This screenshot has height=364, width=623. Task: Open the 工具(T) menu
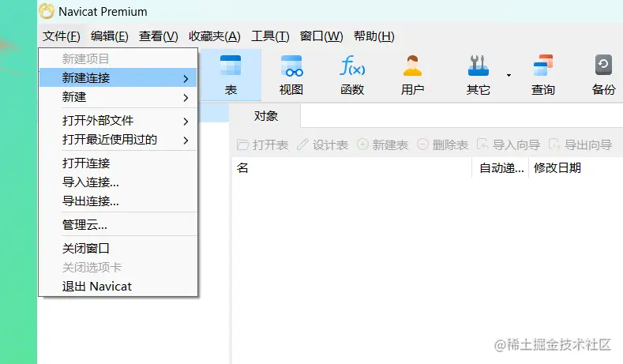coord(270,36)
